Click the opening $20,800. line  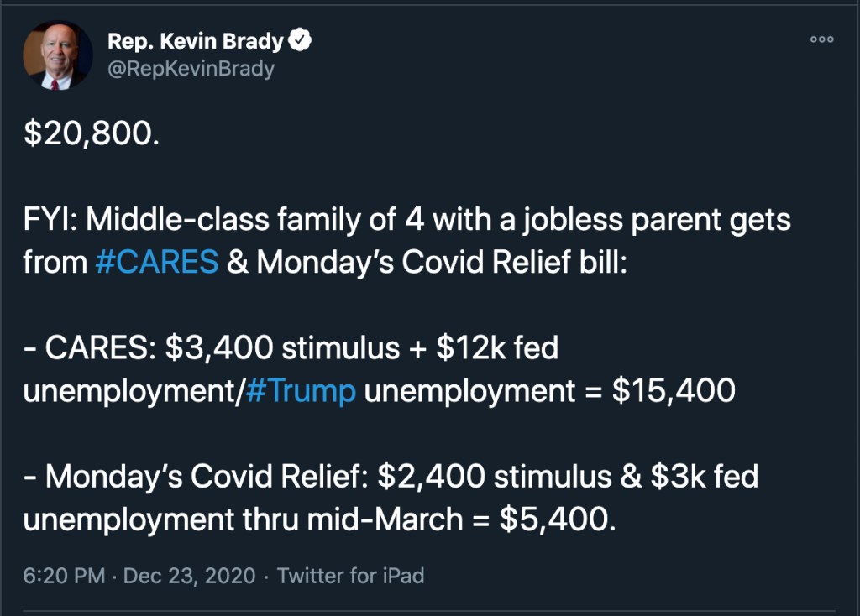tap(91, 135)
